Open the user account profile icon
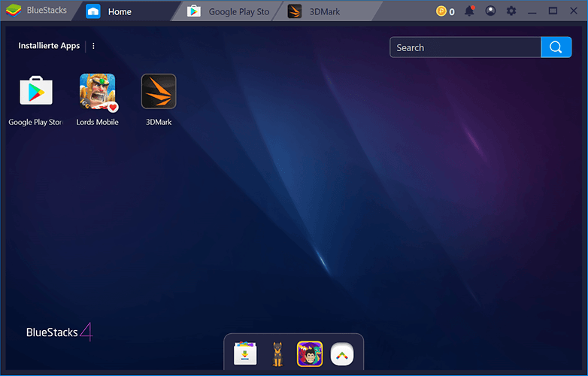 tap(490, 11)
